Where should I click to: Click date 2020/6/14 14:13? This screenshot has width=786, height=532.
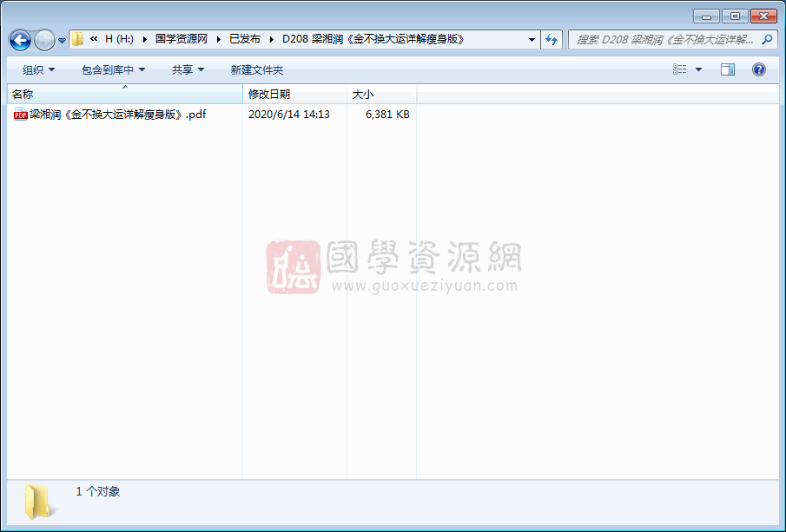(x=289, y=115)
